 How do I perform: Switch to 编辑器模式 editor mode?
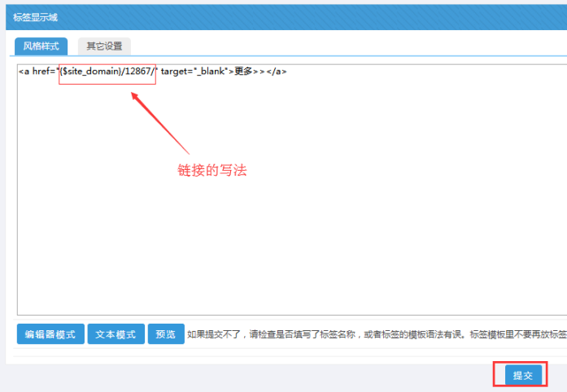coord(50,334)
